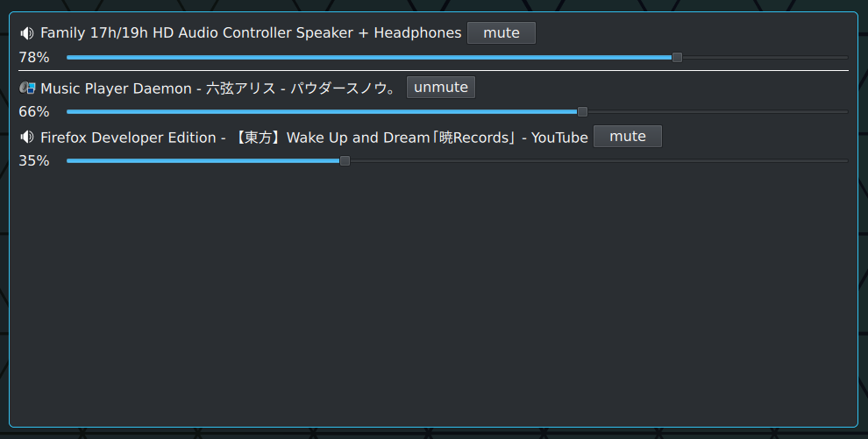Click the blue filled part of the Firefox slider
Viewport: 868px width, 439px height.
click(x=202, y=161)
